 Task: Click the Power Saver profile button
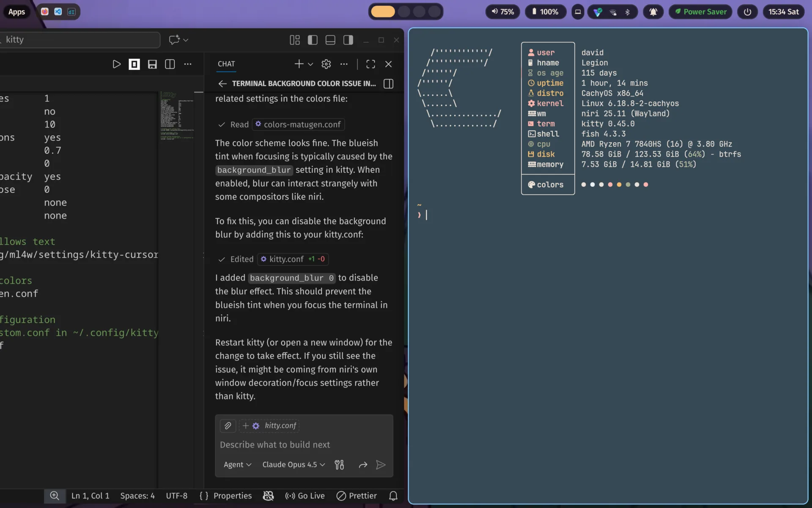pos(701,11)
